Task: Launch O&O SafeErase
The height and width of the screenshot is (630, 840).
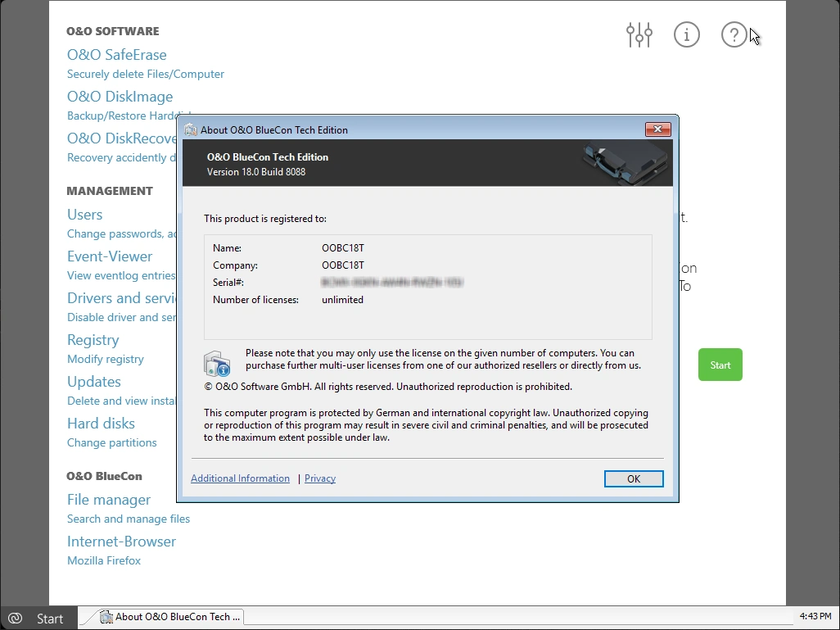Action: (117, 55)
